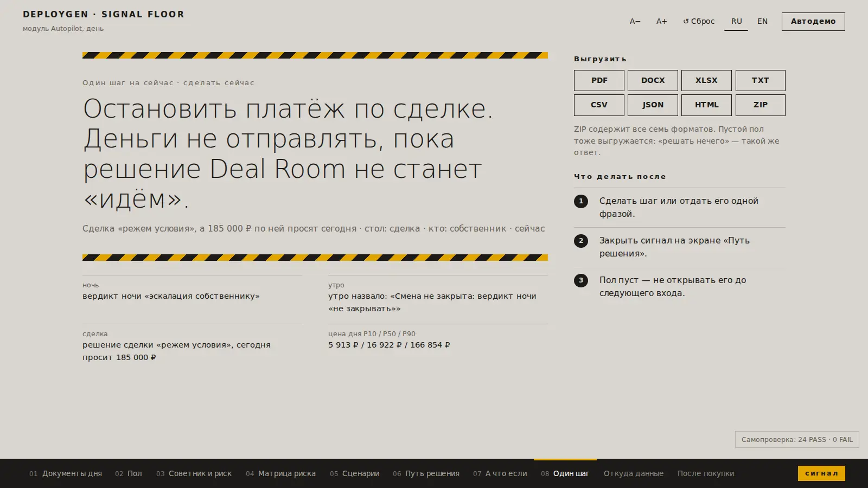
Task: Download the ZIP archive
Action: (760, 105)
